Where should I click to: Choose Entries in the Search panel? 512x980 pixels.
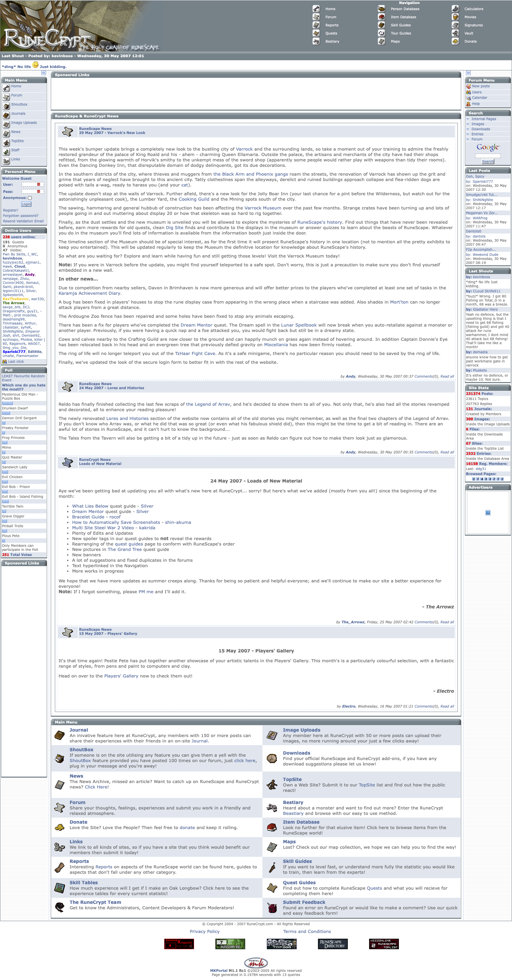pos(477,134)
